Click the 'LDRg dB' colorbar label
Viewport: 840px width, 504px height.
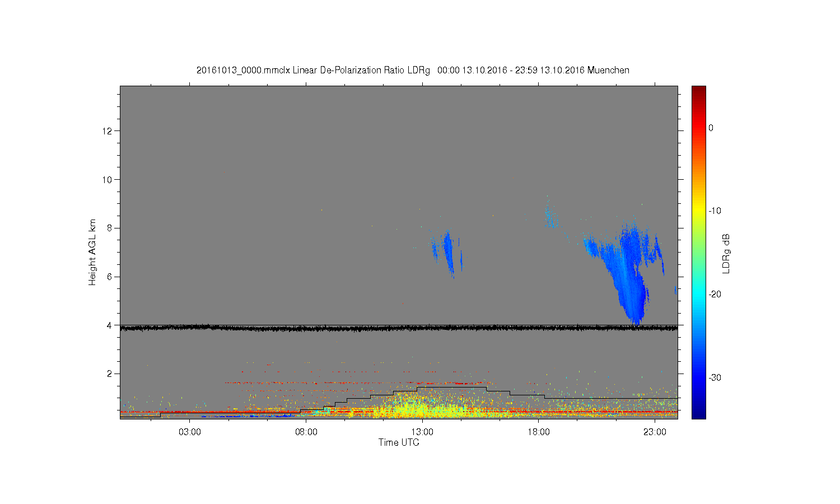pyautogui.click(x=726, y=253)
